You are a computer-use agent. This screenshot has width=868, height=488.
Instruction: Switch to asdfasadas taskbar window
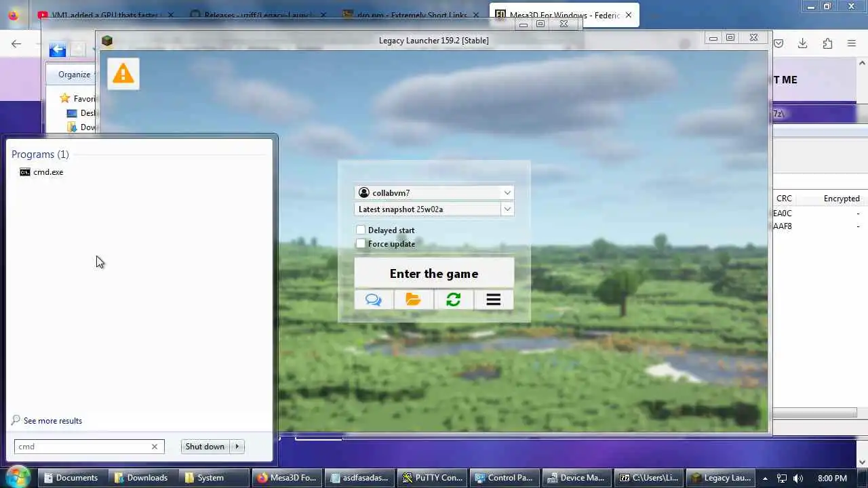pos(359,478)
